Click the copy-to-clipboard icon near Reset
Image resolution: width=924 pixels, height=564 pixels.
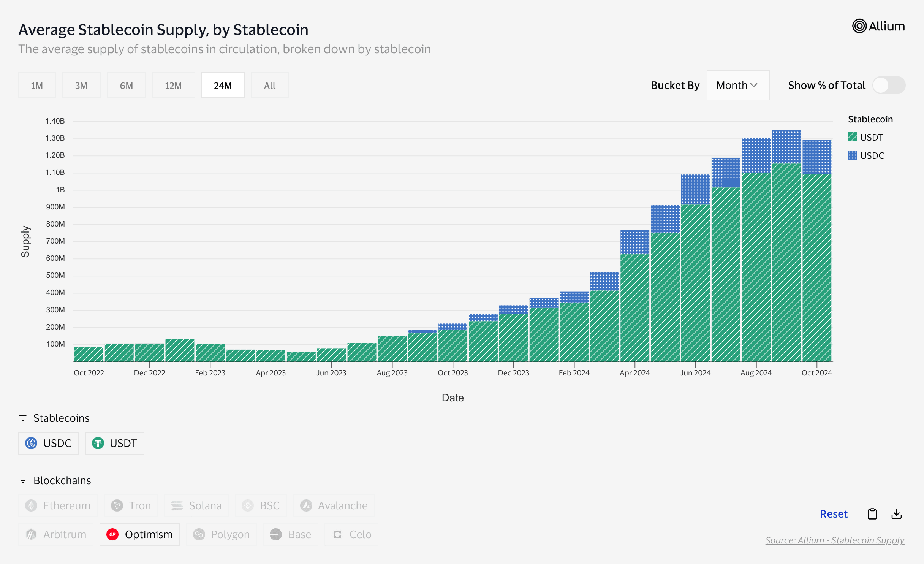pyautogui.click(x=873, y=514)
